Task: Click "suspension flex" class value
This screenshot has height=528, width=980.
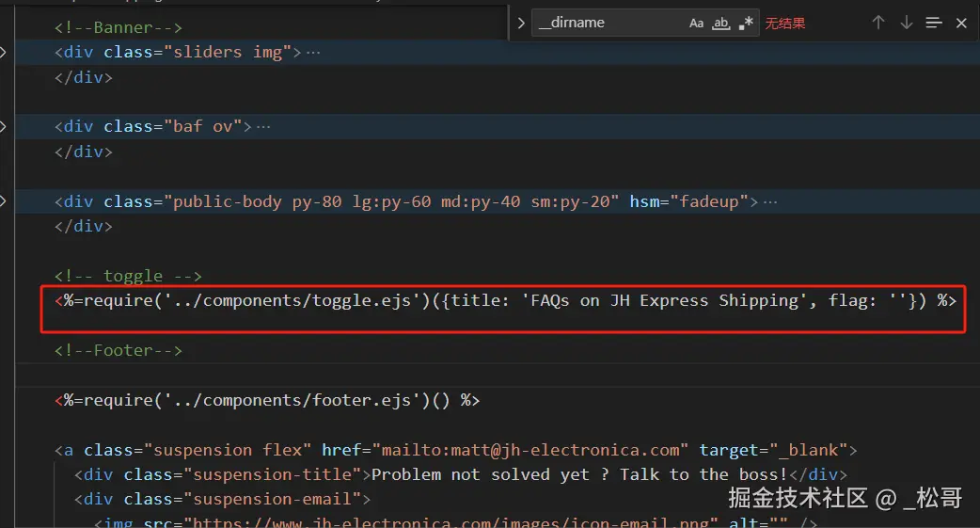Action: pos(228,451)
